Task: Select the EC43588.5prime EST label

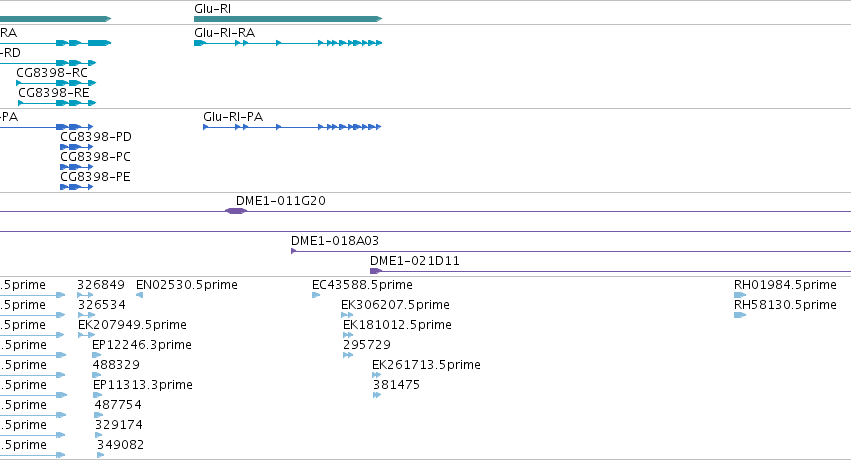Action: [x=362, y=285]
